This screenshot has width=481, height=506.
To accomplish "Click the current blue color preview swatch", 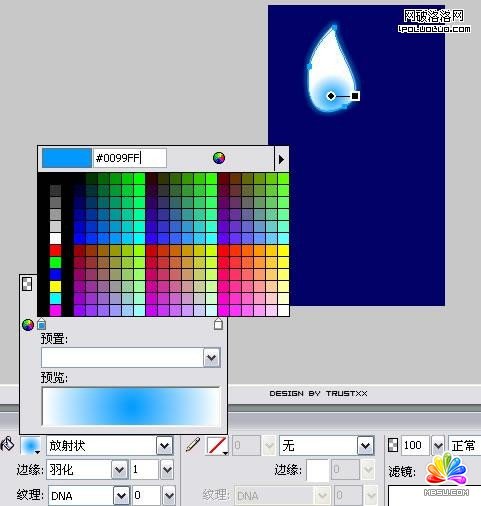I will click(67, 158).
